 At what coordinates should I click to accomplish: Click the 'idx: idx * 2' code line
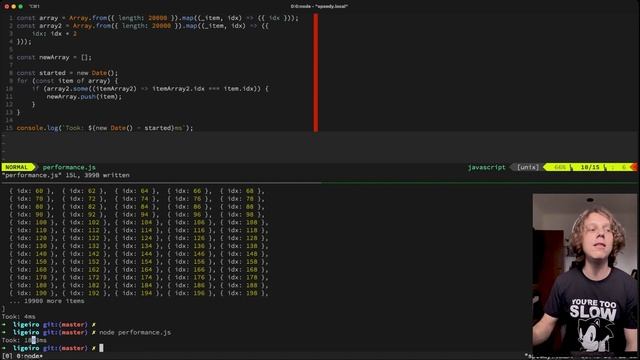(x=54, y=33)
